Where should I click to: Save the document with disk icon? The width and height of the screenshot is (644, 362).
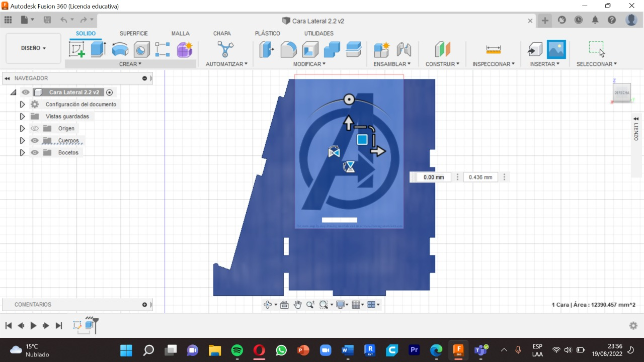coord(47,20)
